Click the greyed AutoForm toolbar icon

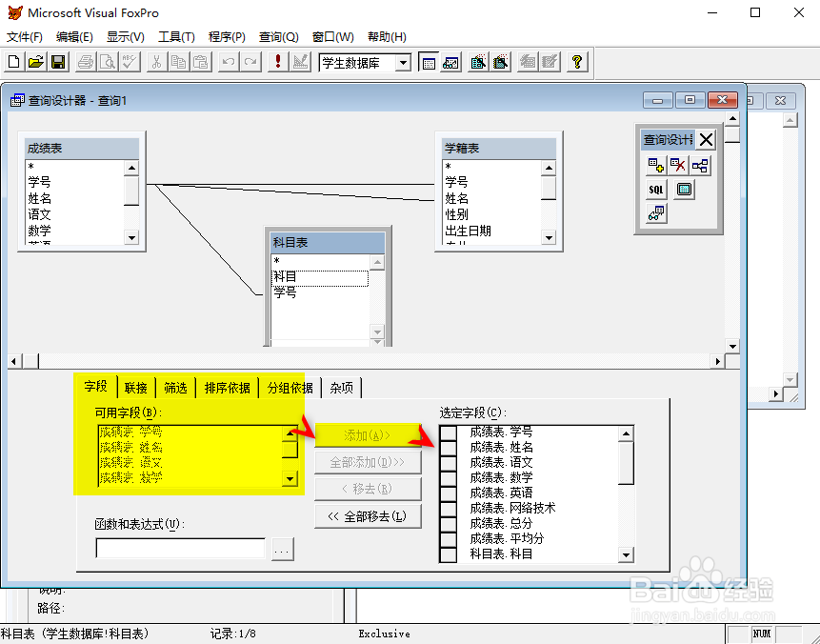tap(529, 62)
